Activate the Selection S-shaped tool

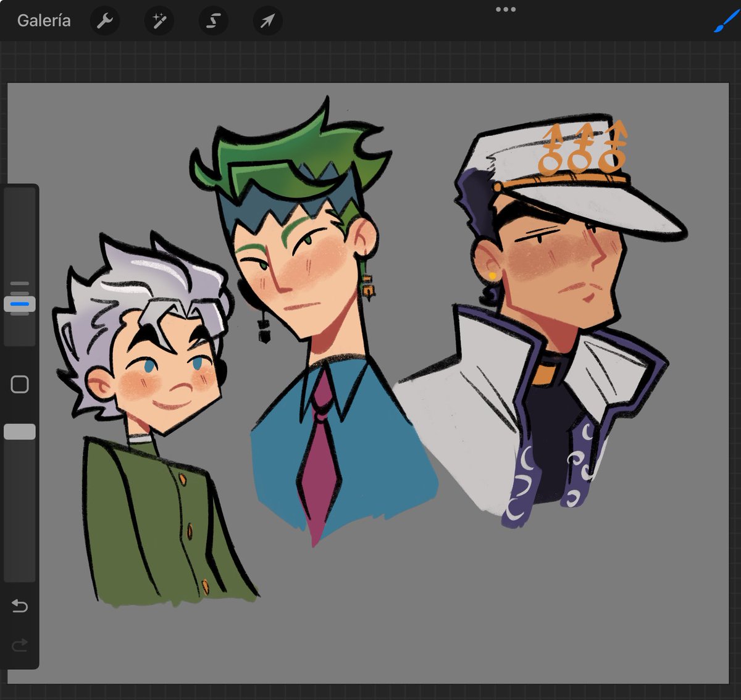click(x=213, y=21)
